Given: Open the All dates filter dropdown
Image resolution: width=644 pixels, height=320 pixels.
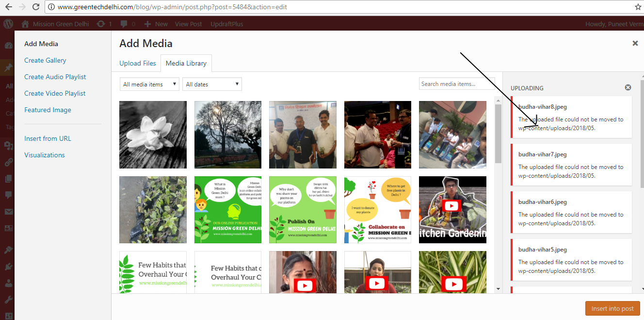Looking at the screenshot, I should (x=212, y=84).
